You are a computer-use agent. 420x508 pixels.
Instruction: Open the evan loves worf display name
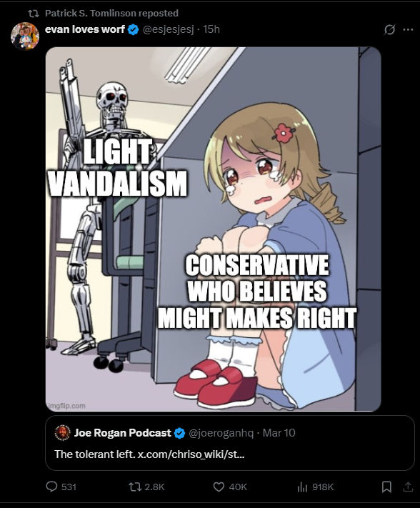(85, 29)
